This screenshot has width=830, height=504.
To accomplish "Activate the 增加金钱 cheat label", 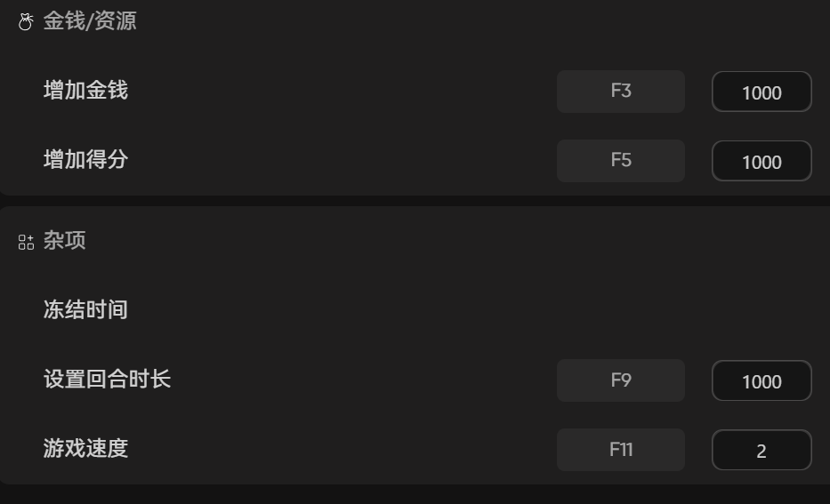I will point(85,91).
